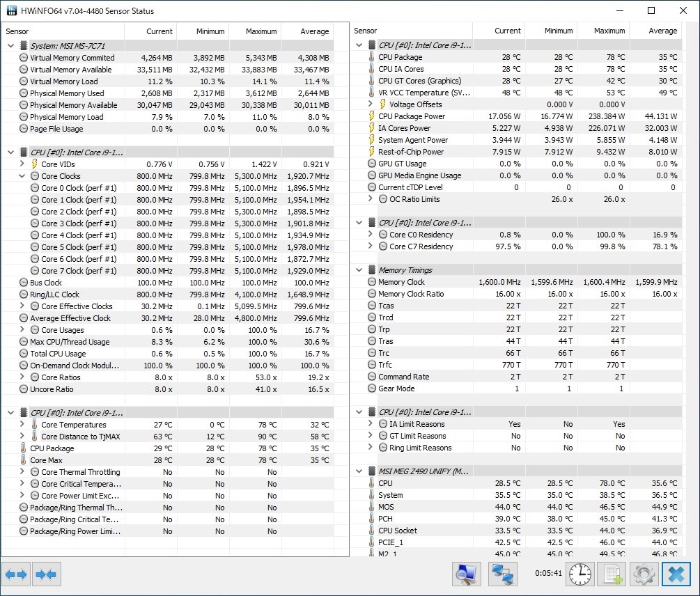Click the 0:05:41 elapsed time readout
This screenshot has width=700, height=596.
(548, 573)
